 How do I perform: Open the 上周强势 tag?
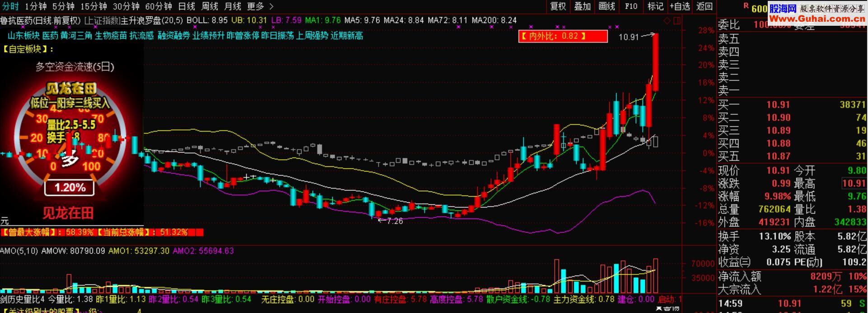pos(312,36)
